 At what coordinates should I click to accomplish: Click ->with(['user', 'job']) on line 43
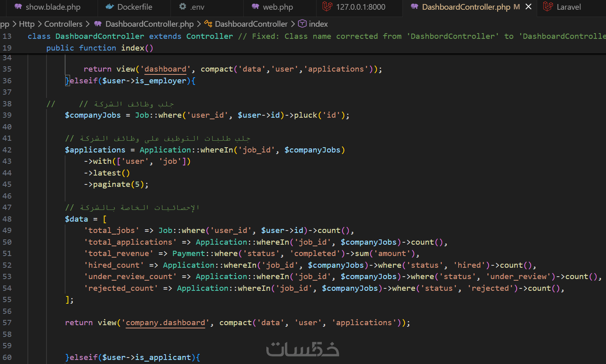[137, 161]
